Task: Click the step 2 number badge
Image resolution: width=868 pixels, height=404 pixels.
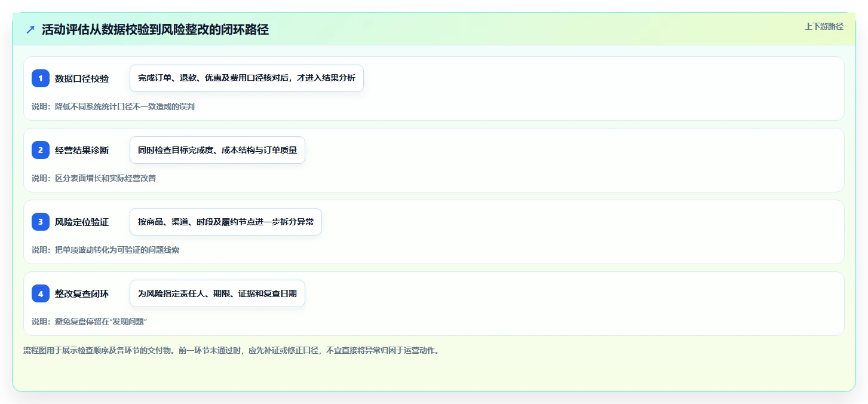Action: [x=41, y=150]
